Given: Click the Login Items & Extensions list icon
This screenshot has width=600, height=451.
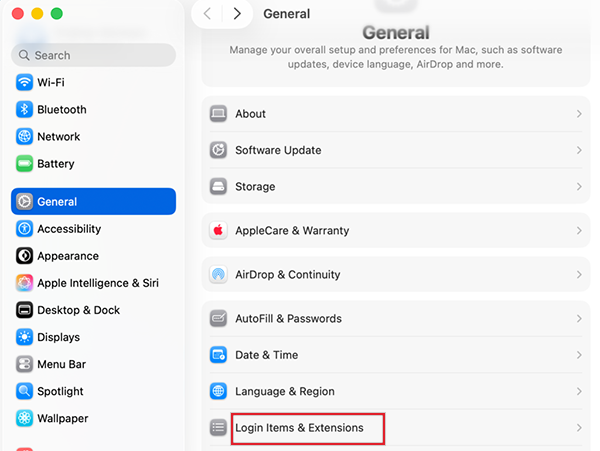Looking at the screenshot, I should 218,427.
